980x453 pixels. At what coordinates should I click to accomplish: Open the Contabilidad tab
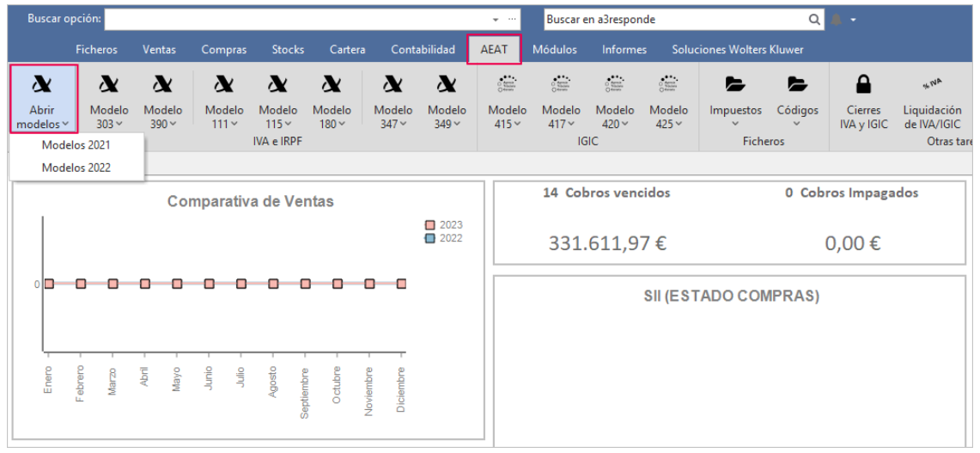(423, 50)
